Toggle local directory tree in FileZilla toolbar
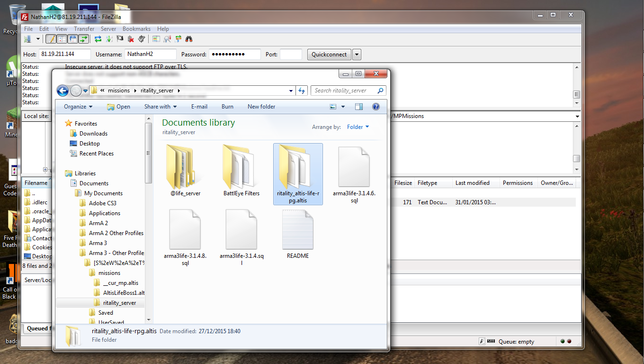Screen dimensions: 644x364 coord(62,39)
